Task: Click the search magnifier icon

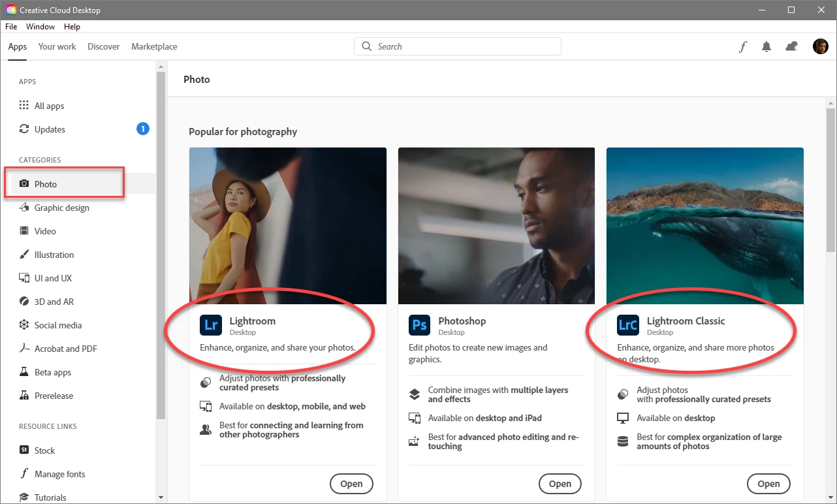Action: coord(367,46)
